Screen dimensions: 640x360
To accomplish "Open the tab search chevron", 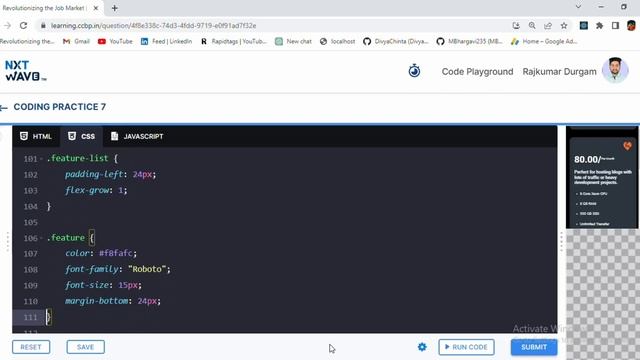I will coord(578,7).
